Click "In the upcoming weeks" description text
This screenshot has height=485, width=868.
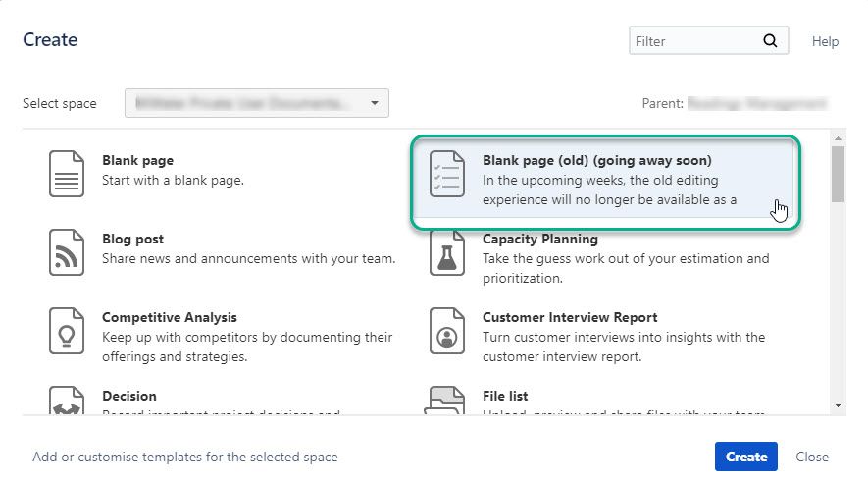[609, 190]
